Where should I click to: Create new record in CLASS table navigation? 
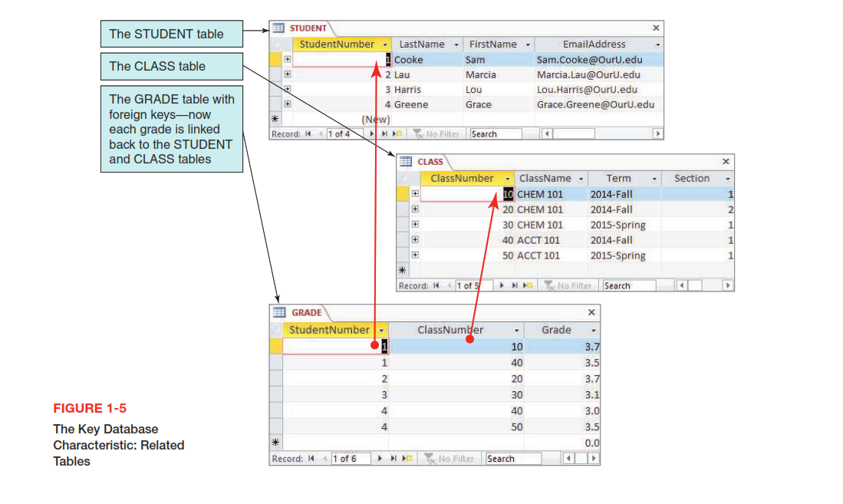[x=528, y=285]
